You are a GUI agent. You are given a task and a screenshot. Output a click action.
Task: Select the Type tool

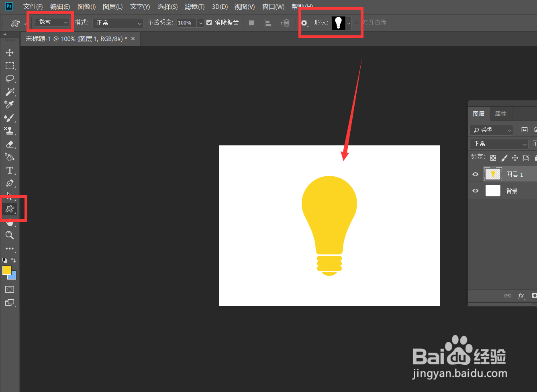point(10,170)
